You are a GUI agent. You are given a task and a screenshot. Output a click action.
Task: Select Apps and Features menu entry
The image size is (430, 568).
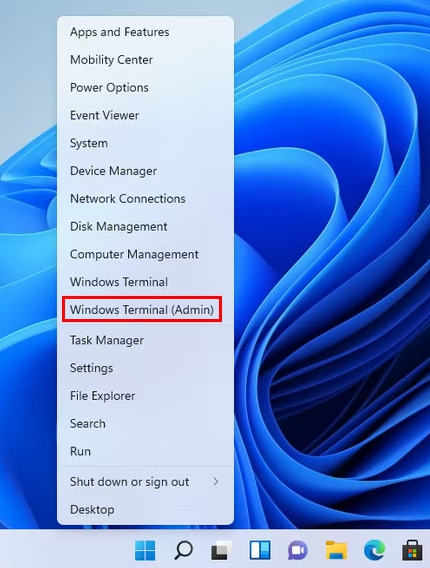click(145, 32)
